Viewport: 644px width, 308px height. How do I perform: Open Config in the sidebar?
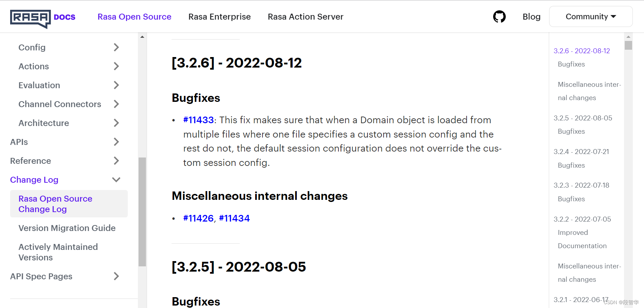coord(32,47)
